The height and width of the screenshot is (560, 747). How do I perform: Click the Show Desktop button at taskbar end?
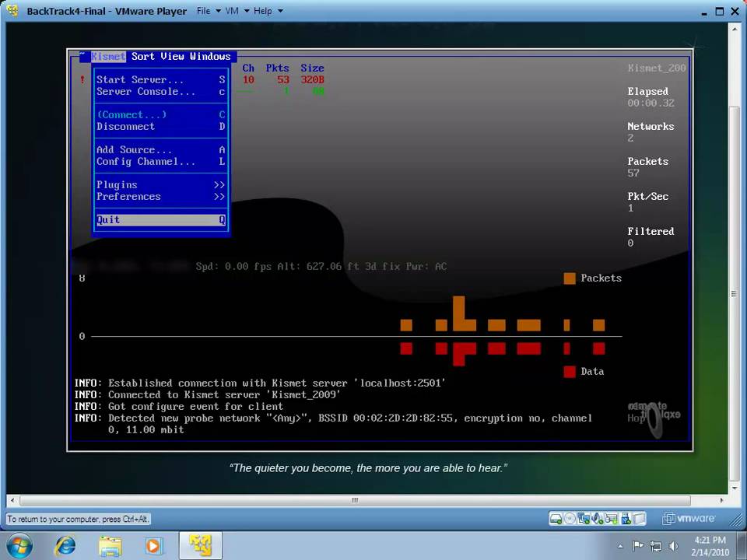click(x=742, y=546)
